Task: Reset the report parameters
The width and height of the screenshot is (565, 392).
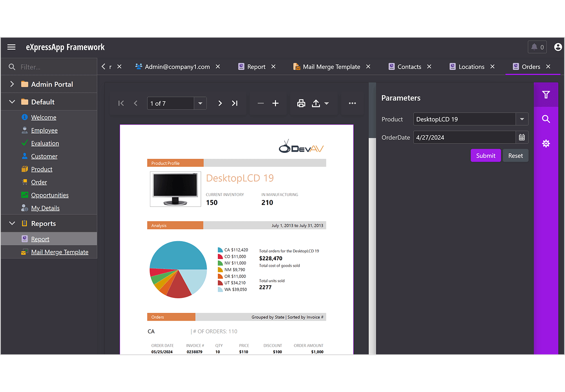Action: point(515,155)
